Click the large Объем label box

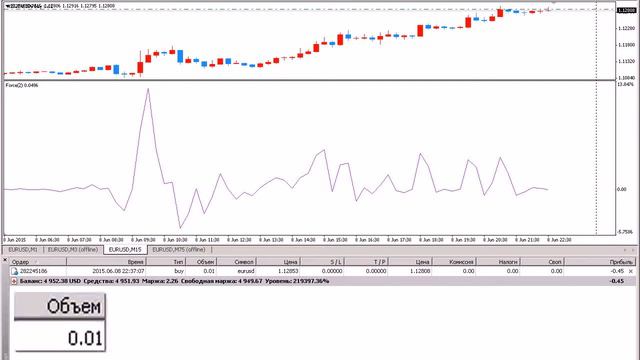coord(60,306)
